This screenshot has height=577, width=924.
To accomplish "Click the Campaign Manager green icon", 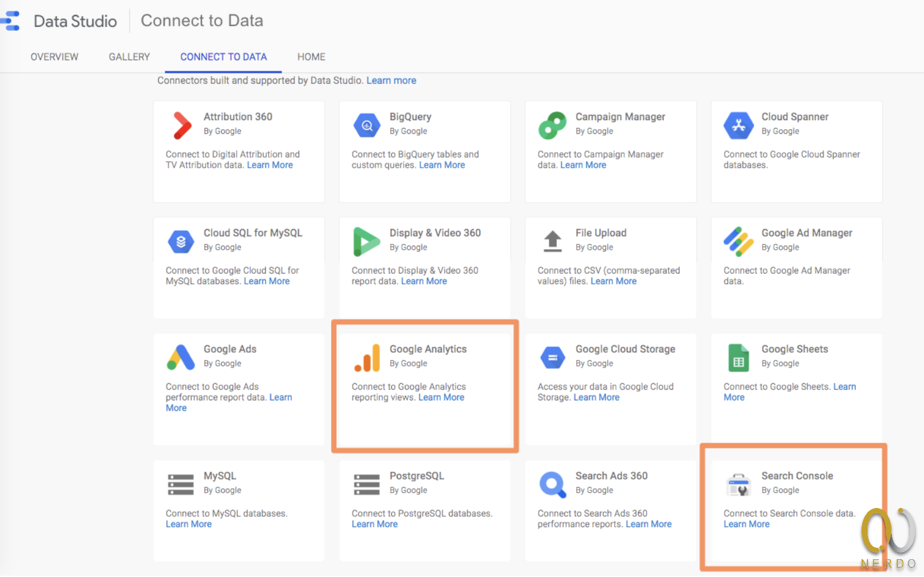I will [552, 126].
